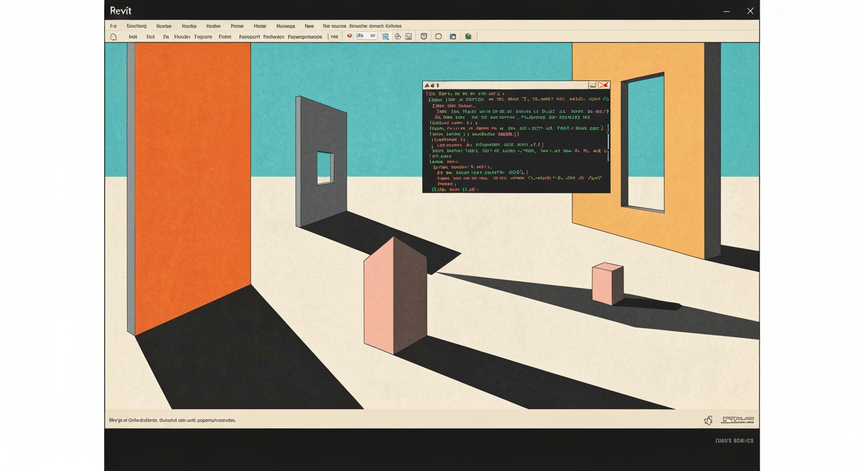Click the code console's vertical scrollbar

coord(608,140)
